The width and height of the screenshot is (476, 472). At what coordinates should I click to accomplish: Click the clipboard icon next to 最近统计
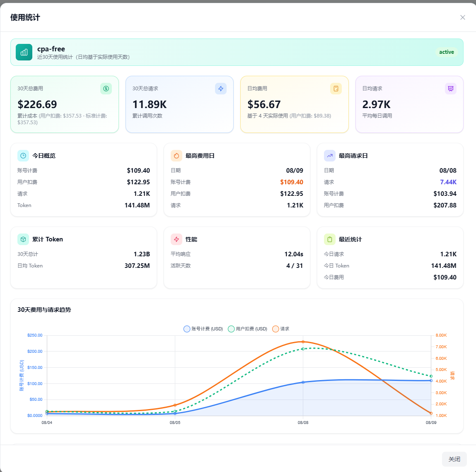[x=330, y=239]
